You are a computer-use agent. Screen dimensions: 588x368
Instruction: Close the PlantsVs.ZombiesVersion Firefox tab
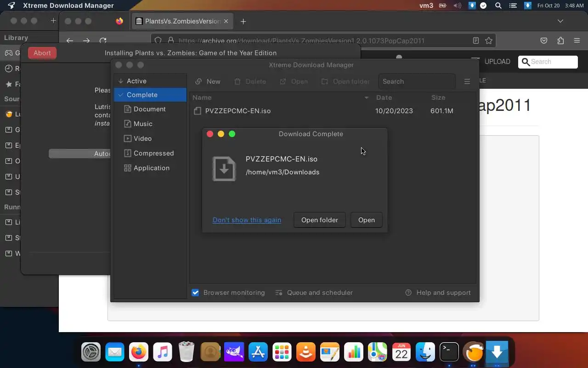[x=226, y=21]
